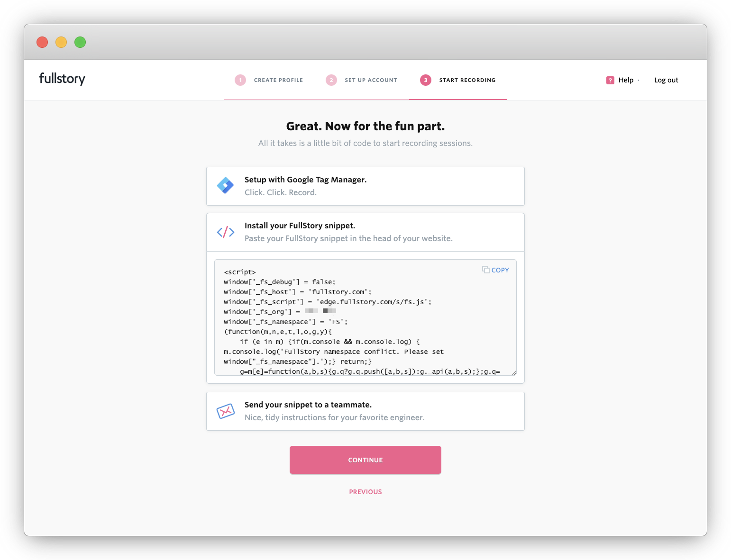The width and height of the screenshot is (731, 560).
Task: Click the '<script>' line in snippet
Action: pos(240,272)
